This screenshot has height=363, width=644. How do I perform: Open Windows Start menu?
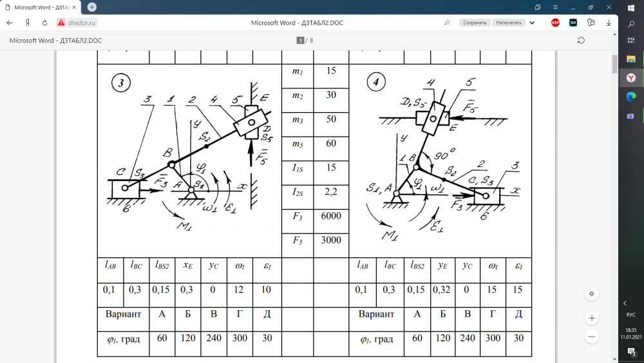point(631,8)
